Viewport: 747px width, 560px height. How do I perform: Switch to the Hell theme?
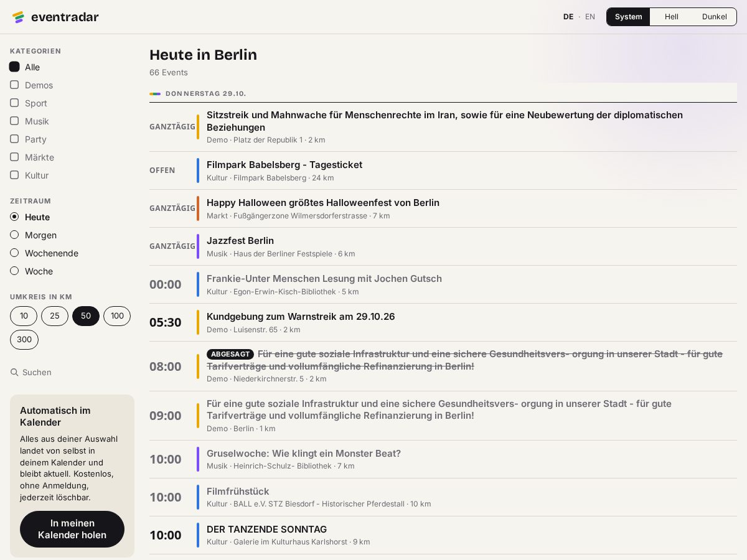pyautogui.click(x=672, y=17)
